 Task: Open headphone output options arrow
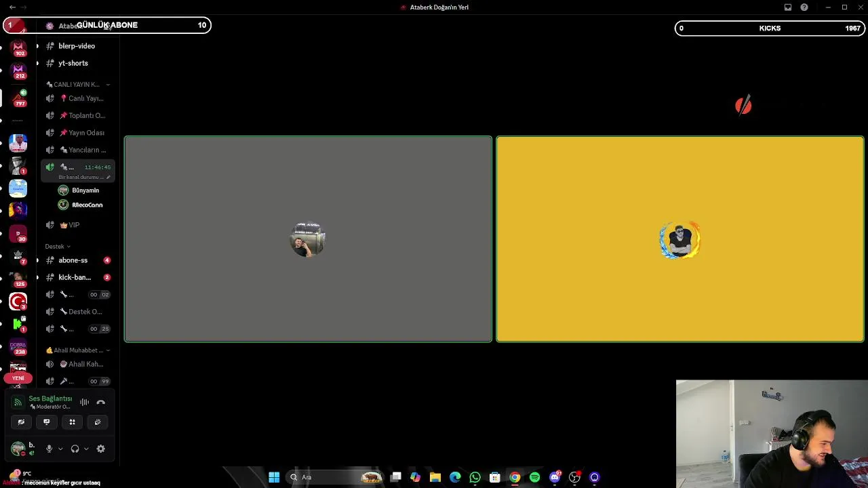click(x=86, y=449)
